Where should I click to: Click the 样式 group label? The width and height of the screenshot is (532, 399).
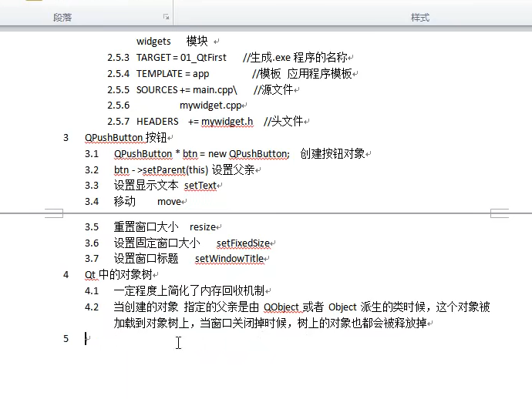click(x=420, y=17)
